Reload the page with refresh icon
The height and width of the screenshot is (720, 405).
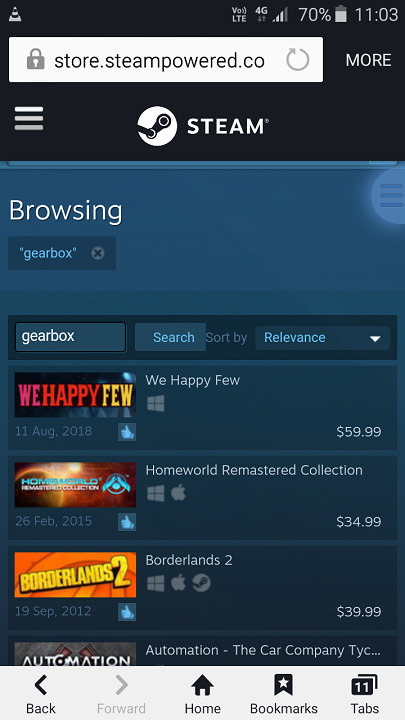[298, 60]
